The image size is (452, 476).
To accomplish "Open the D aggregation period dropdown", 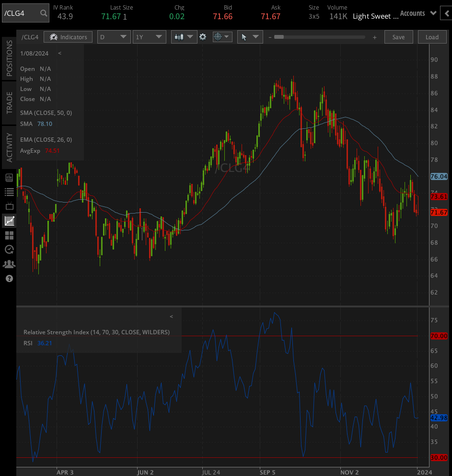I will click(114, 37).
